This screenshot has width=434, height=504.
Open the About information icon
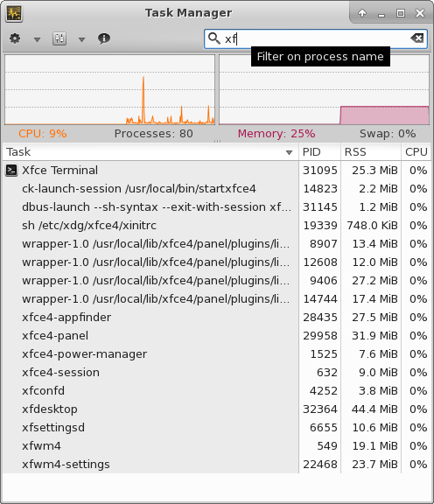coord(104,38)
